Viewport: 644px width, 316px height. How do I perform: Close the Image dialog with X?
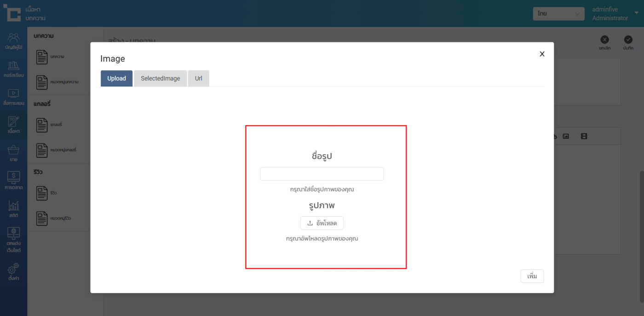pos(542,54)
